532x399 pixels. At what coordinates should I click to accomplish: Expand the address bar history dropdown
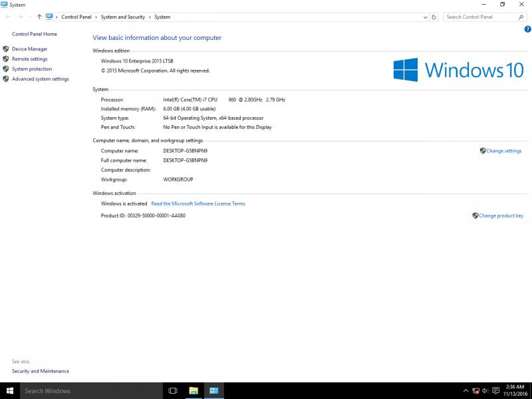(426, 17)
